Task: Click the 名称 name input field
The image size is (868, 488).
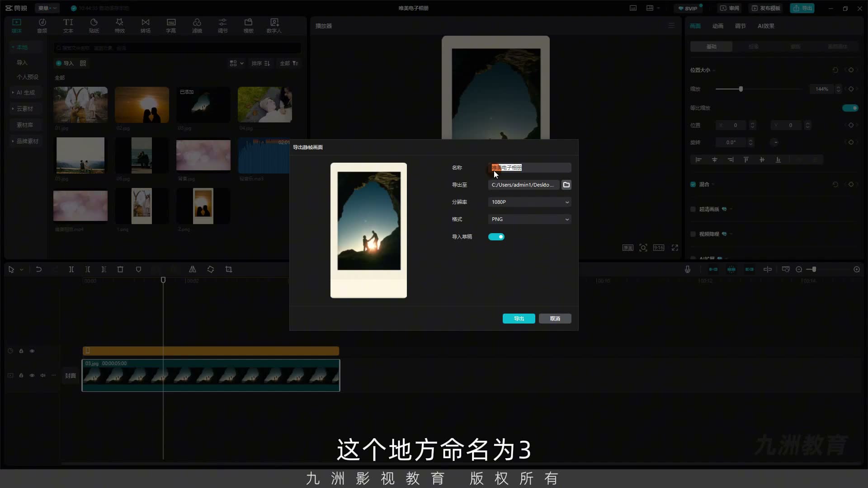Action: (529, 168)
